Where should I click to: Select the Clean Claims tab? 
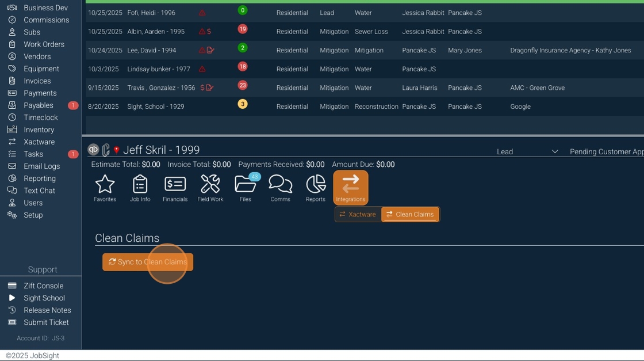[x=411, y=214]
